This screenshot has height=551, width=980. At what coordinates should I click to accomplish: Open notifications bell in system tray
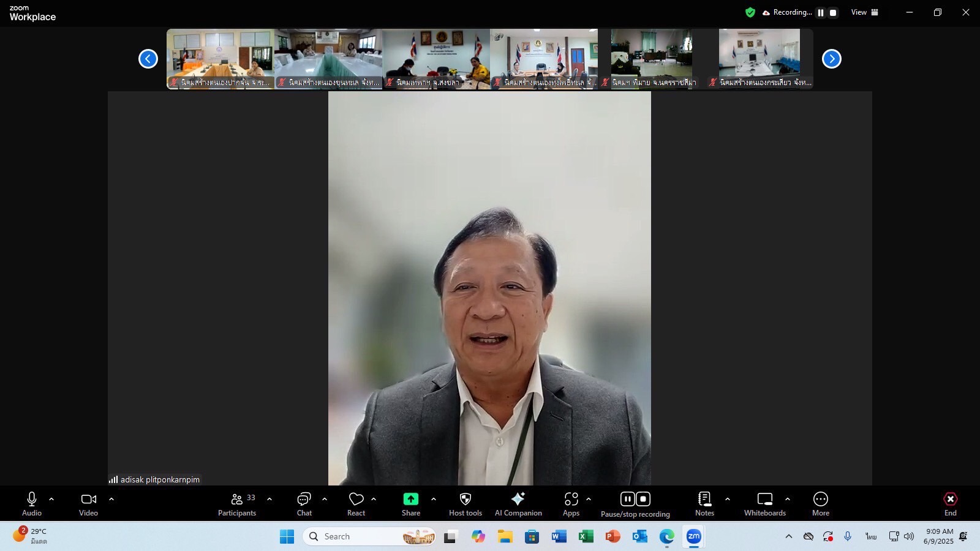click(963, 536)
